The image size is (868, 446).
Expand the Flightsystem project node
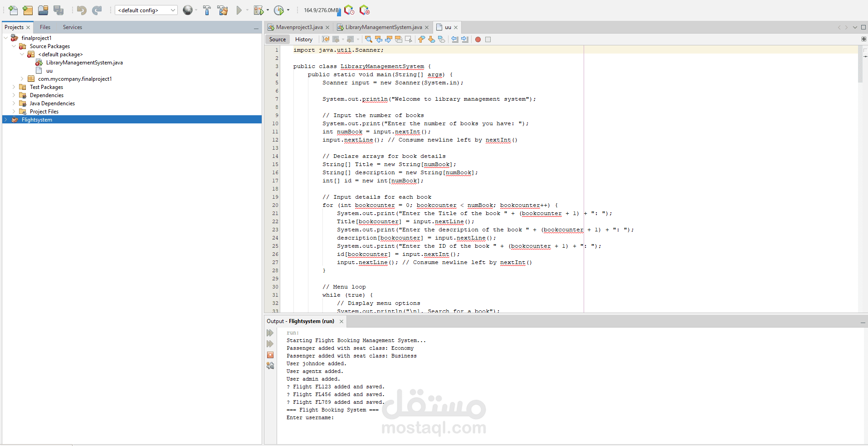[5, 120]
